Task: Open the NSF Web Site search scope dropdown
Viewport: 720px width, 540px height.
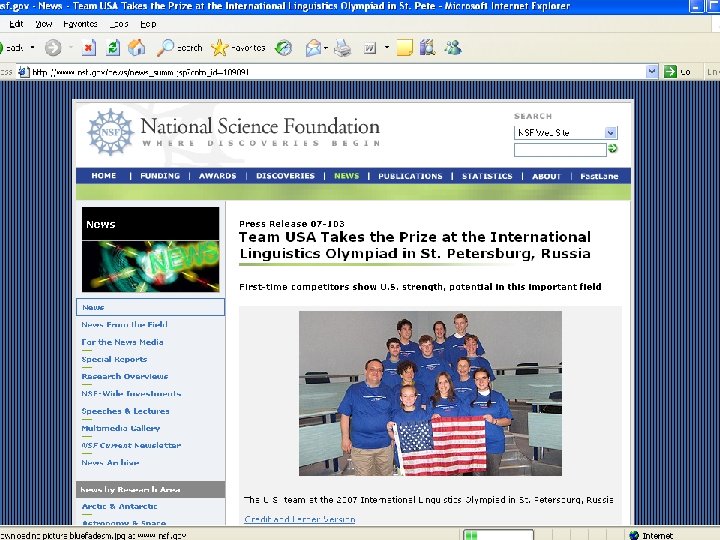Action: 610,133
